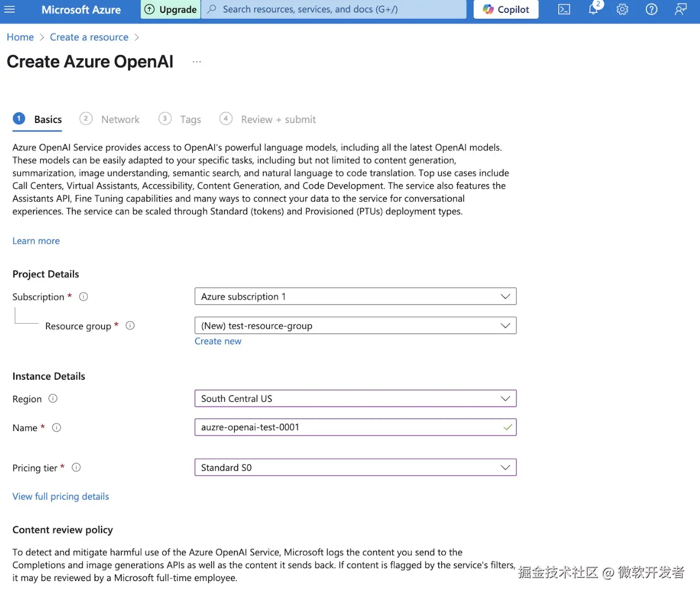Click the Upgrade button
This screenshot has width=700, height=595.
pyautogui.click(x=171, y=9)
